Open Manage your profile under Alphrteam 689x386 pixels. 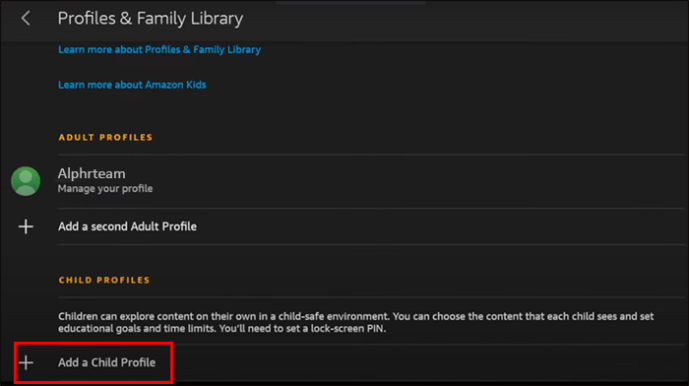105,189
